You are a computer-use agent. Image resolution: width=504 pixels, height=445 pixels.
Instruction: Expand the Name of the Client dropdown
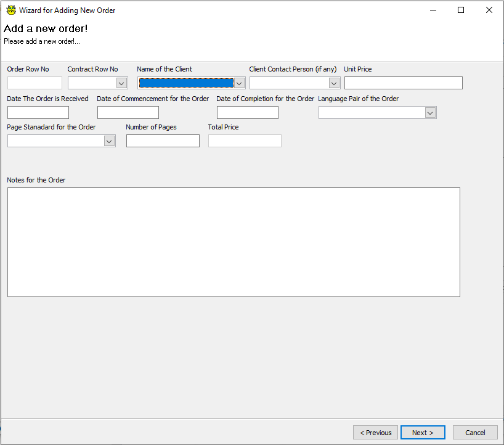pos(239,83)
